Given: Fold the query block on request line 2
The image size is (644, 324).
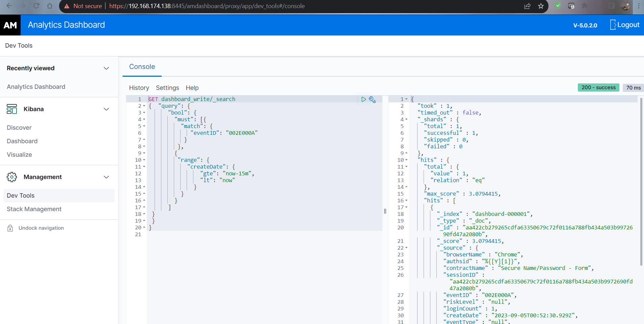Looking at the screenshot, I should 144,106.
